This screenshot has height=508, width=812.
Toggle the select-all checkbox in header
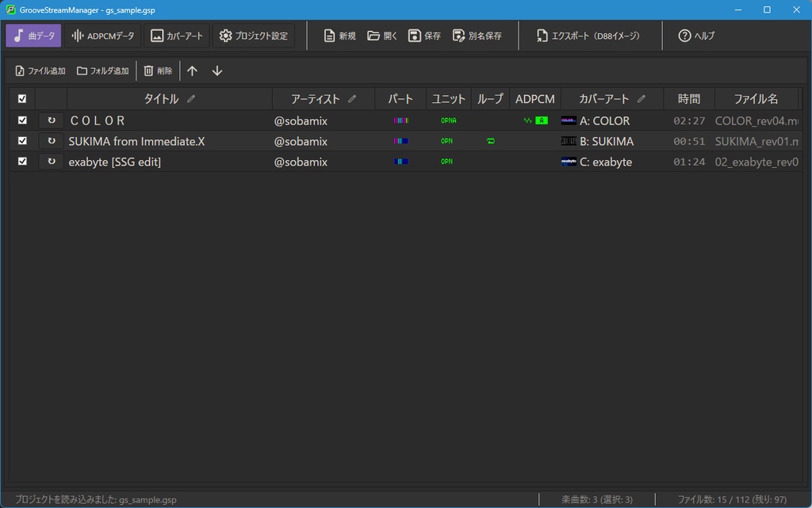[x=22, y=99]
